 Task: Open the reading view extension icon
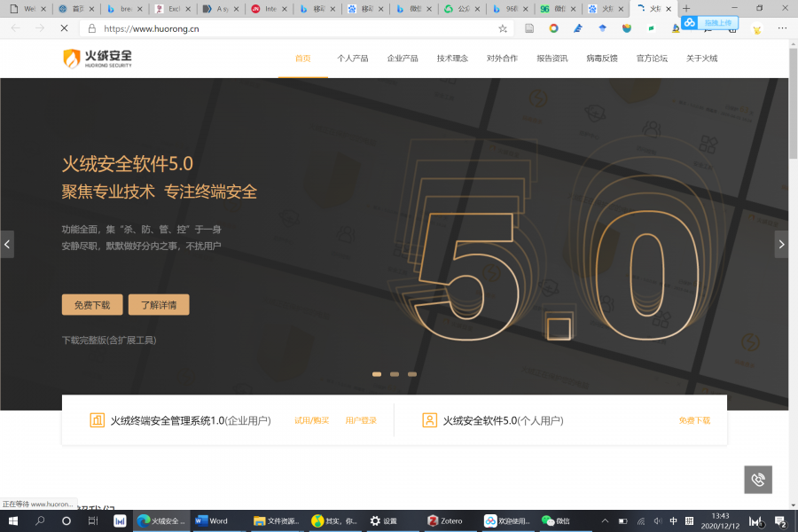coord(529,28)
